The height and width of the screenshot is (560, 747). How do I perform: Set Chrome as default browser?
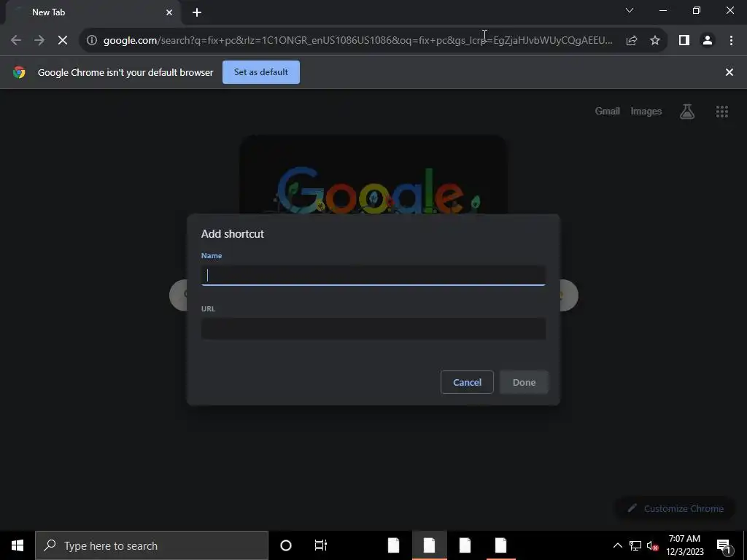pyautogui.click(x=261, y=72)
